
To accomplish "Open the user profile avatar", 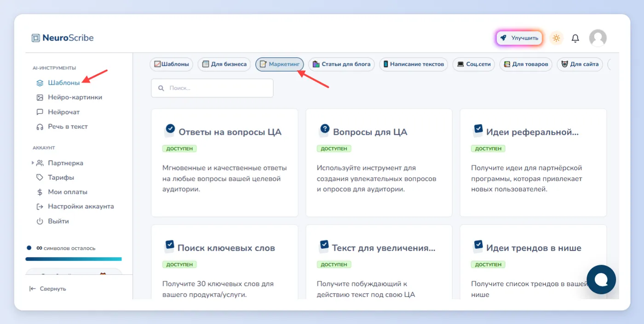I will click(x=598, y=38).
